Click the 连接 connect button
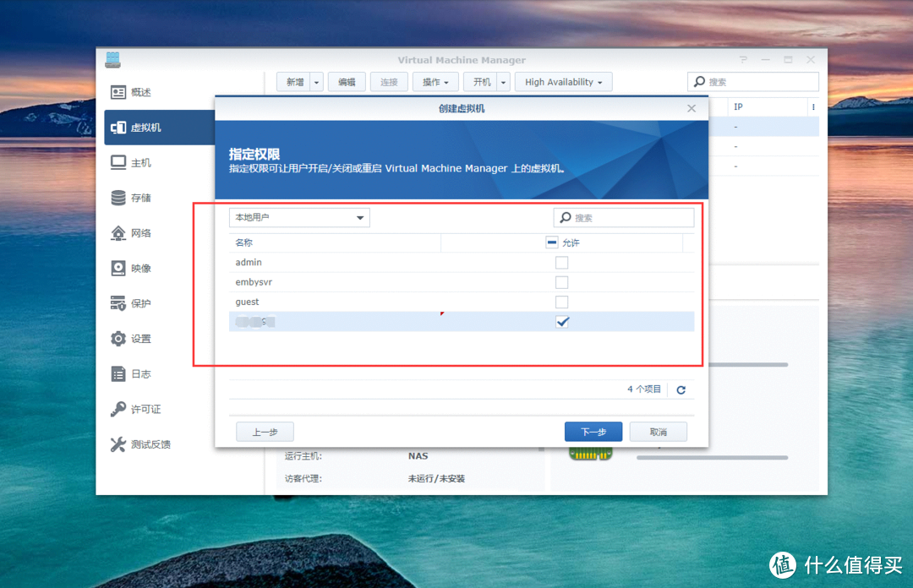This screenshot has height=588, width=913. [389, 82]
